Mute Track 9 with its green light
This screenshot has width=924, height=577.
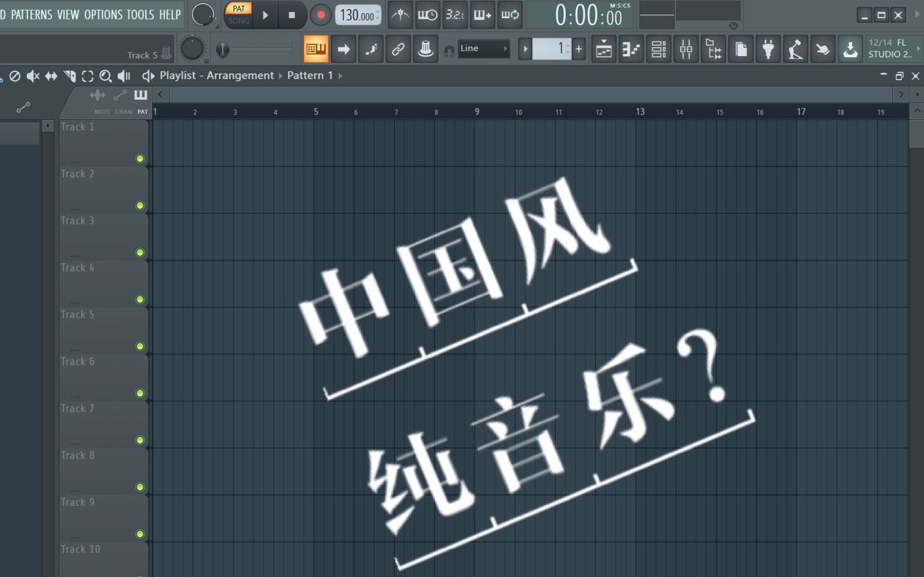pyautogui.click(x=140, y=534)
